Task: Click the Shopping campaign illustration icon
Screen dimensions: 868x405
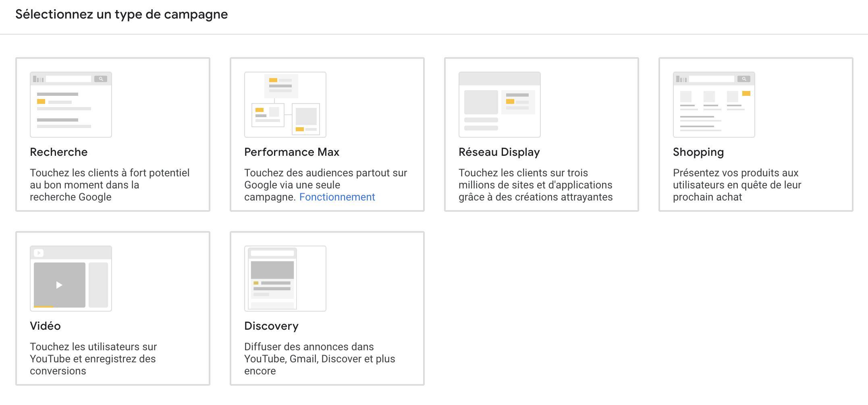Action: pos(714,105)
